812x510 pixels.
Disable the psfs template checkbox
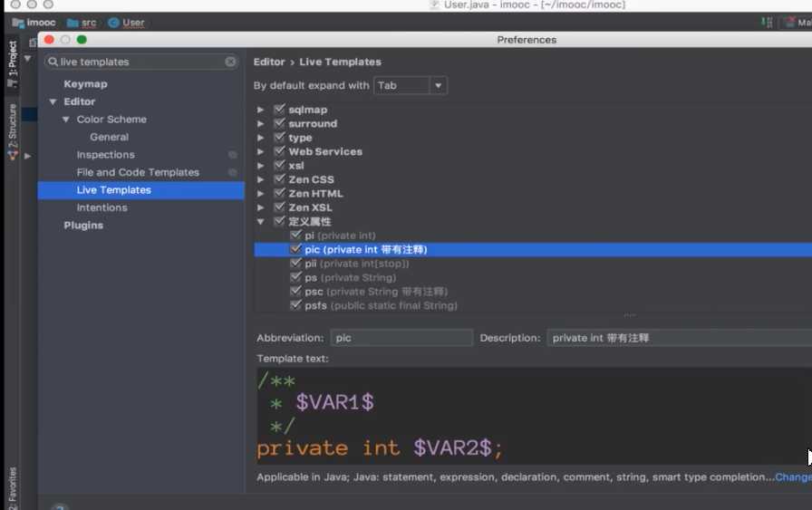point(295,305)
